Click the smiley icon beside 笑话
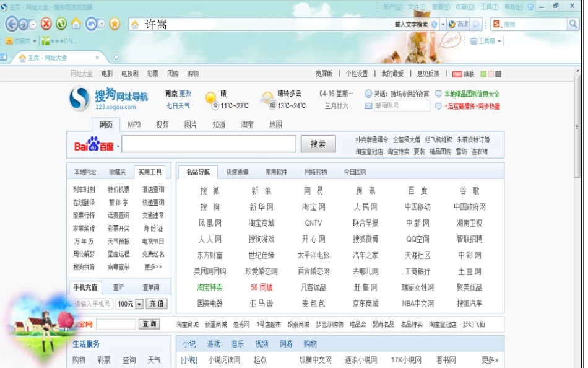This screenshot has height=368, width=588. (x=369, y=94)
